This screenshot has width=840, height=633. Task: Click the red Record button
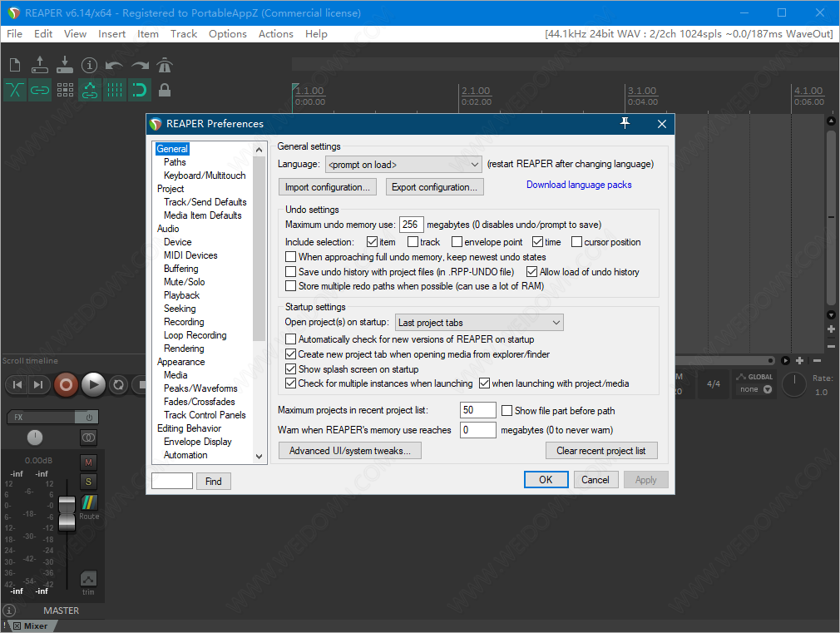tap(66, 384)
